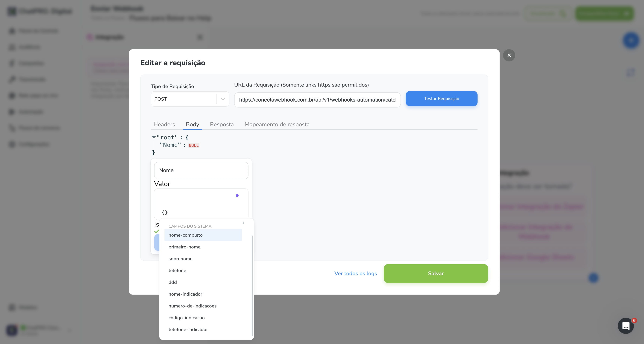
Task: Choose primeiro-nome from the list
Action: coord(203,247)
